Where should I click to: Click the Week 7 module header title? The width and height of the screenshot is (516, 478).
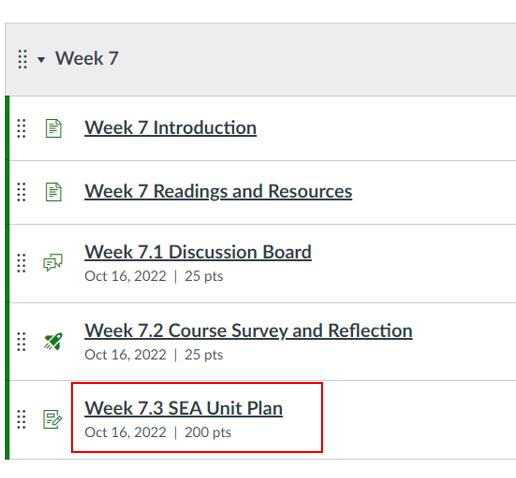87,58
